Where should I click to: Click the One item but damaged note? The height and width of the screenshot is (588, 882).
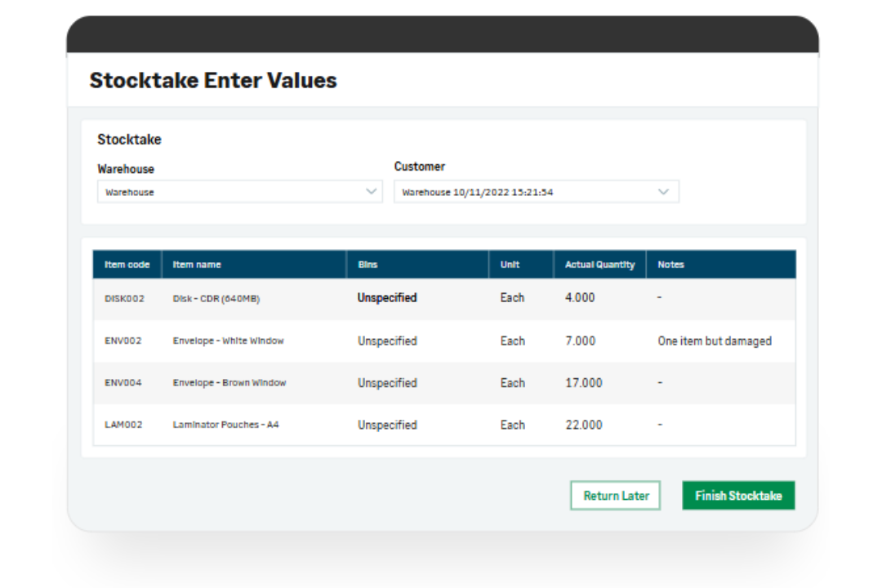pos(714,341)
